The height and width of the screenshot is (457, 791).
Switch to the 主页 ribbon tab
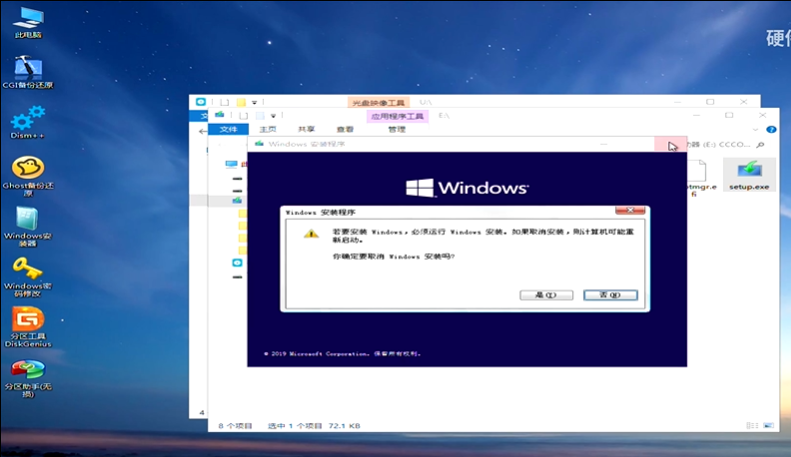tap(268, 130)
